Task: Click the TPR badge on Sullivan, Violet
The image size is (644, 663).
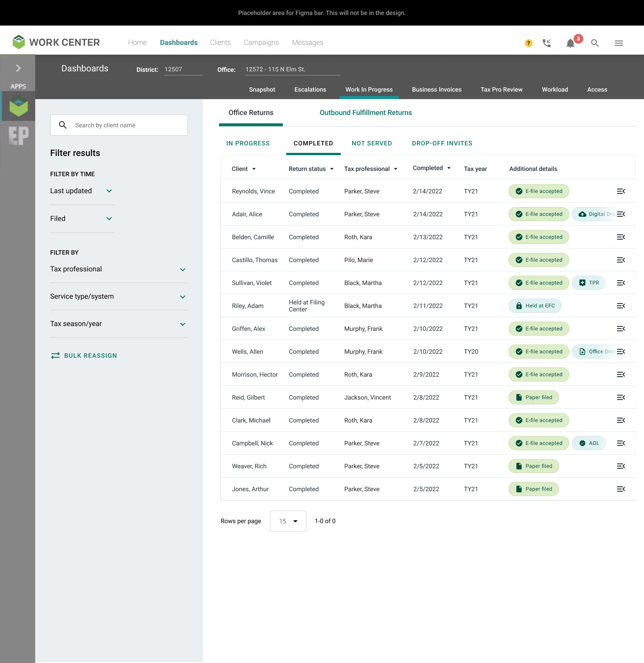Action: click(x=589, y=283)
